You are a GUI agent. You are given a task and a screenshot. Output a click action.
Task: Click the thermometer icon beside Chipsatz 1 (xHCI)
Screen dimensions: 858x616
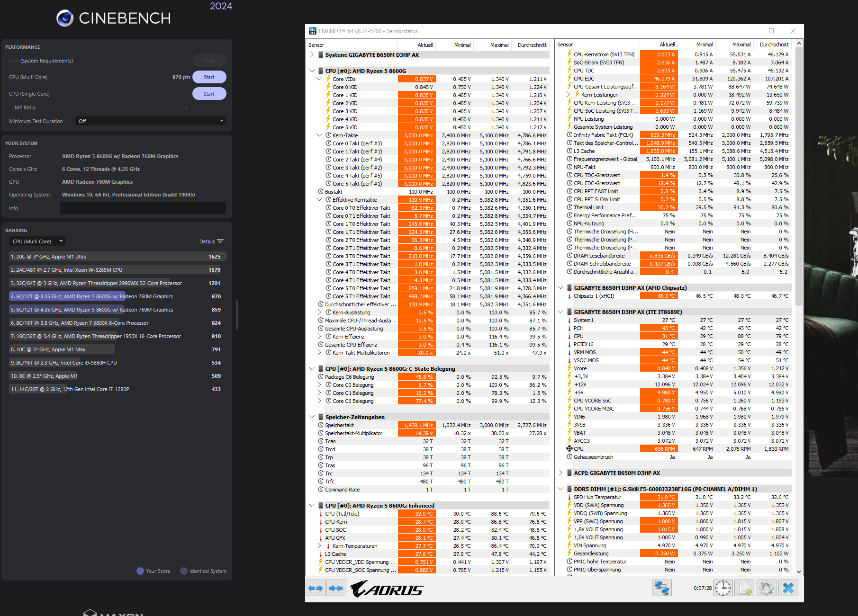point(569,296)
